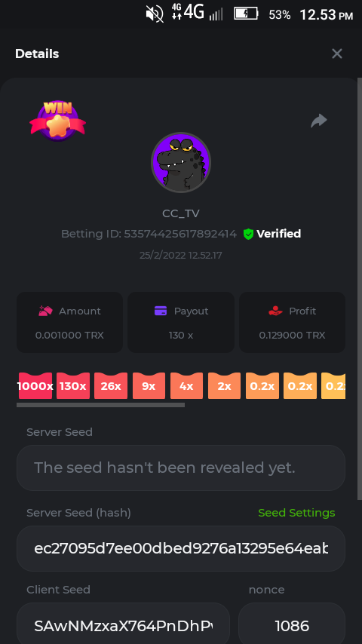Close the Details panel

click(337, 54)
